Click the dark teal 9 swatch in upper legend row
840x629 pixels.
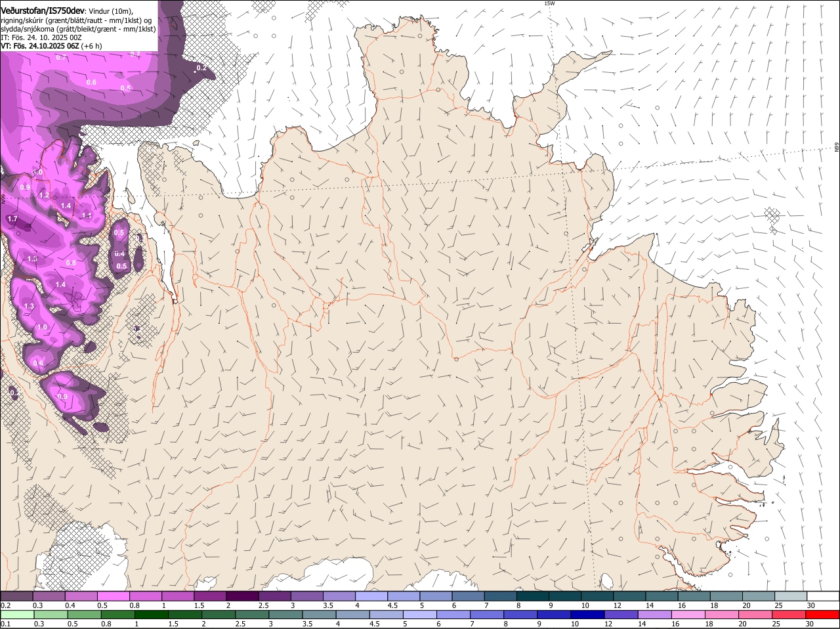pos(565,596)
